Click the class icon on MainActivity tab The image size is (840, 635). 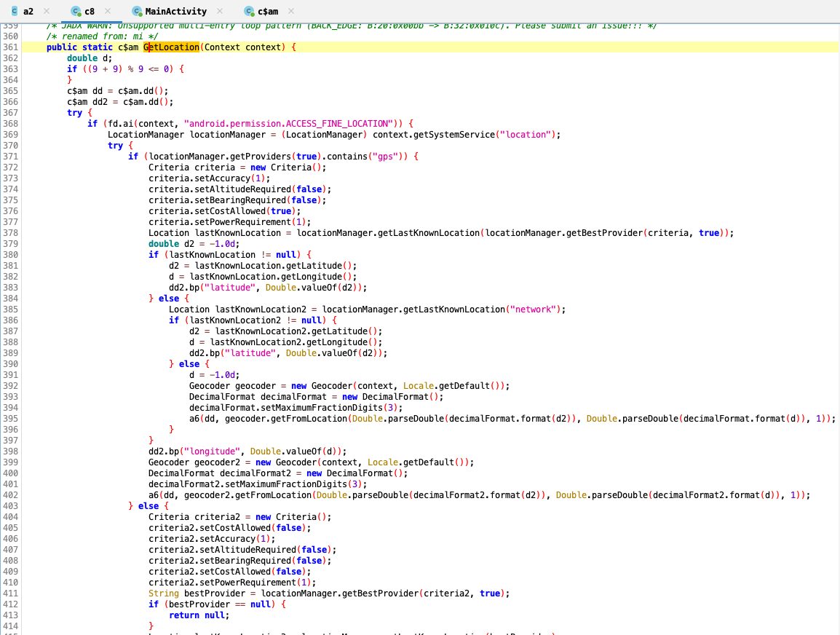[137, 11]
